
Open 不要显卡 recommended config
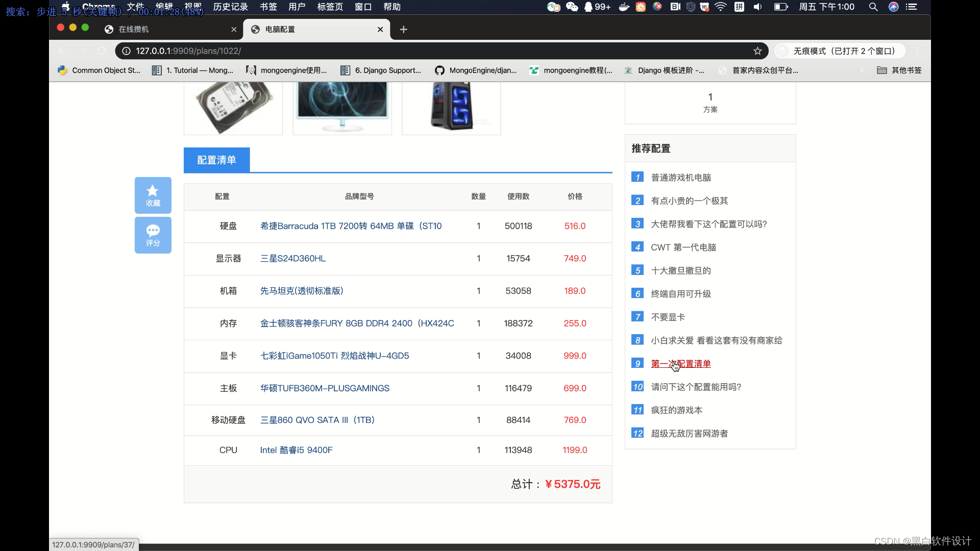668,317
